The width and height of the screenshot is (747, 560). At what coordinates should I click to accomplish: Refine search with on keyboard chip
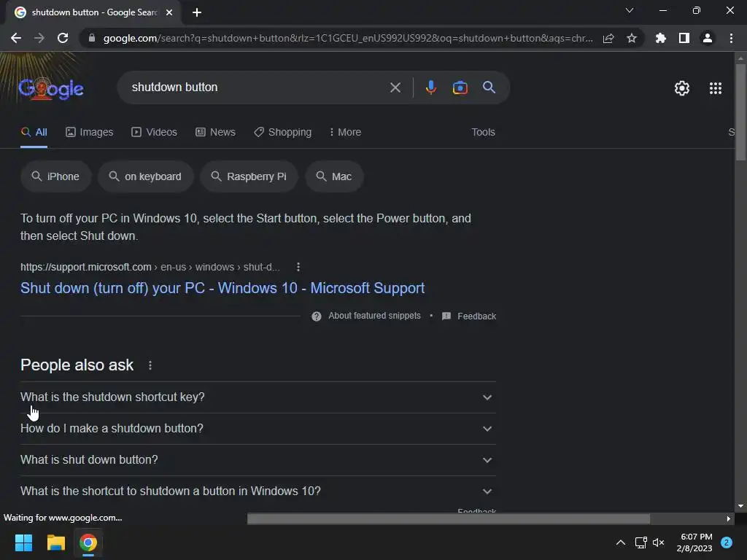click(x=146, y=176)
